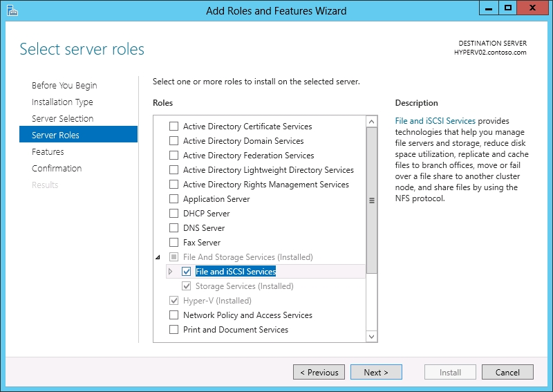Check Active Directory Federation Services
The height and width of the screenshot is (392, 553).
click(174, 156)
